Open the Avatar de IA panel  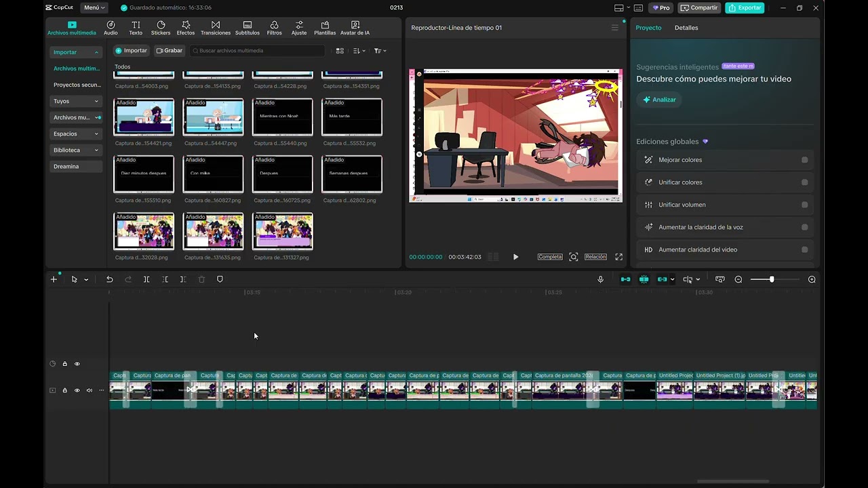(x=355, y=28)
